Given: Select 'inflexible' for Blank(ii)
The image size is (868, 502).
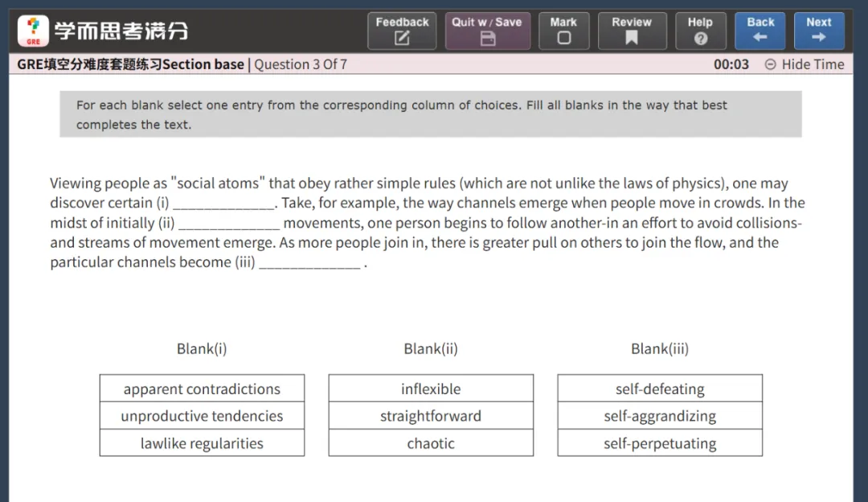Looking at the screenshot, I should [x=431, y=389].
